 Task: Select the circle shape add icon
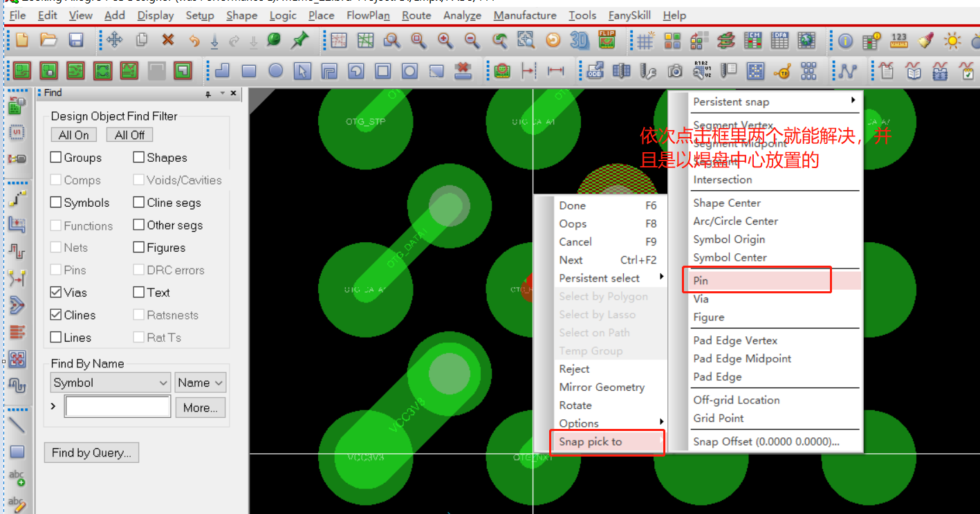[x=276, y=71]
